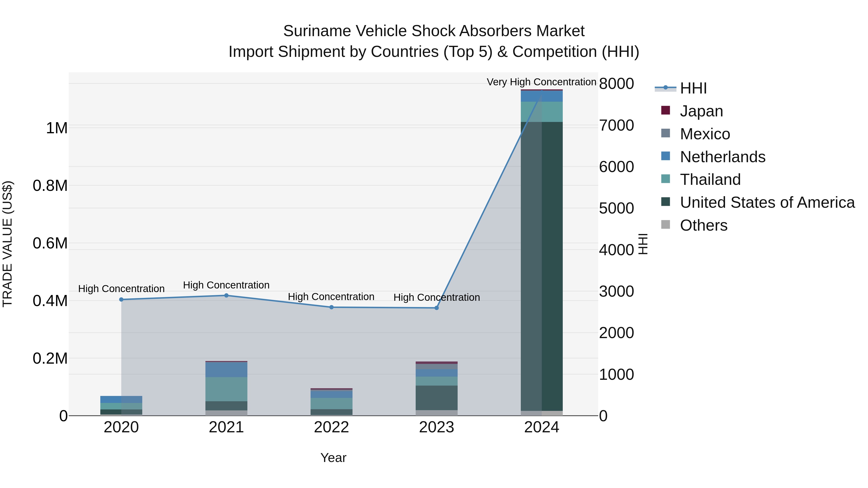Click the 2023 x-axis tick label

coord(436,427)
